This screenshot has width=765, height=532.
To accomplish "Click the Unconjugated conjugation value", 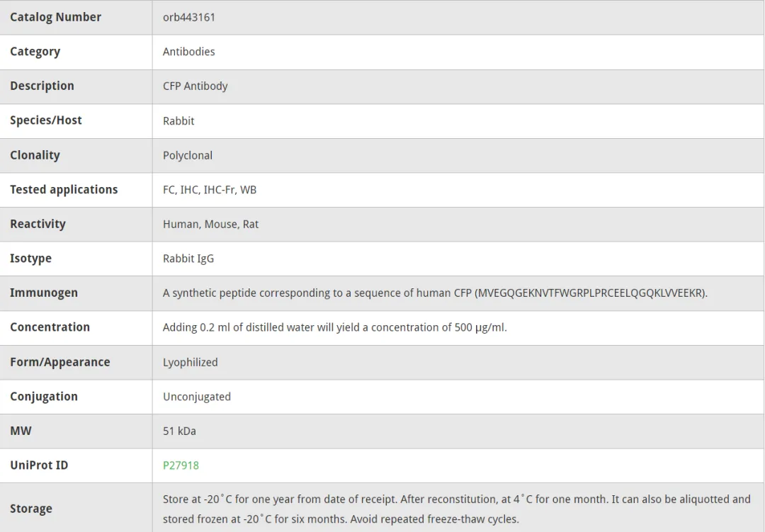I will (x=197, y=396).
